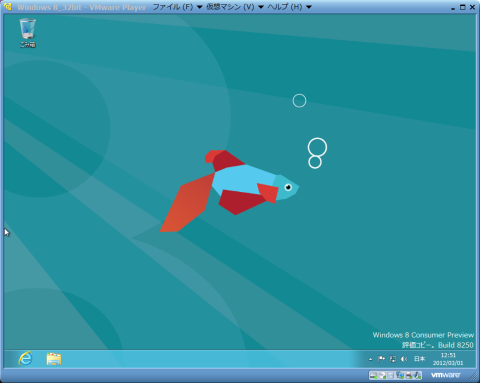Open Action Center flag icon
Viewport: 480px width, 383px height.
[381, 359]
